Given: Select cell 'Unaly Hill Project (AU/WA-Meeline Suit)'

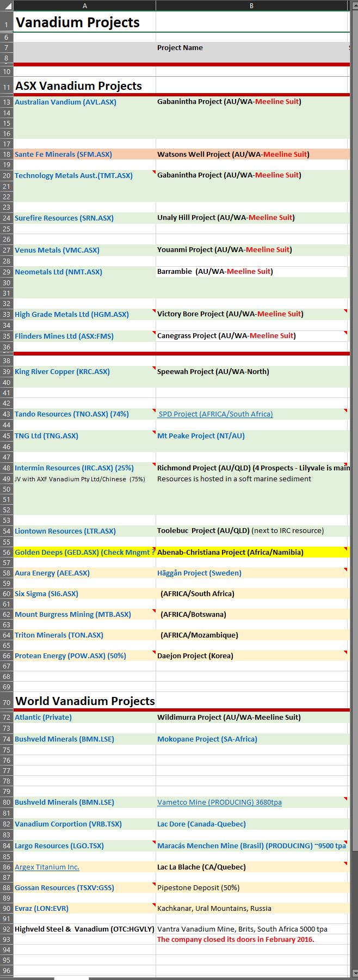Looking at the screenshot, I should (252, 218).
